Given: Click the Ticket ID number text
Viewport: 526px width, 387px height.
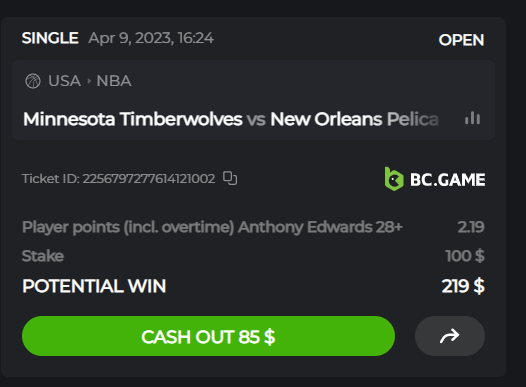Looking at the screenshot, I should [149, 178].
